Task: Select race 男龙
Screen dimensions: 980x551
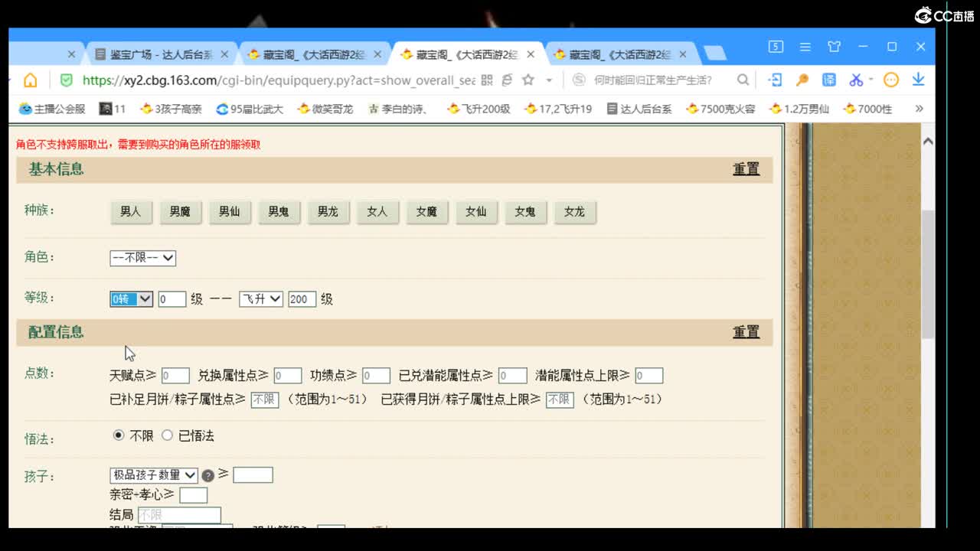Action: (x=328, y=212)
